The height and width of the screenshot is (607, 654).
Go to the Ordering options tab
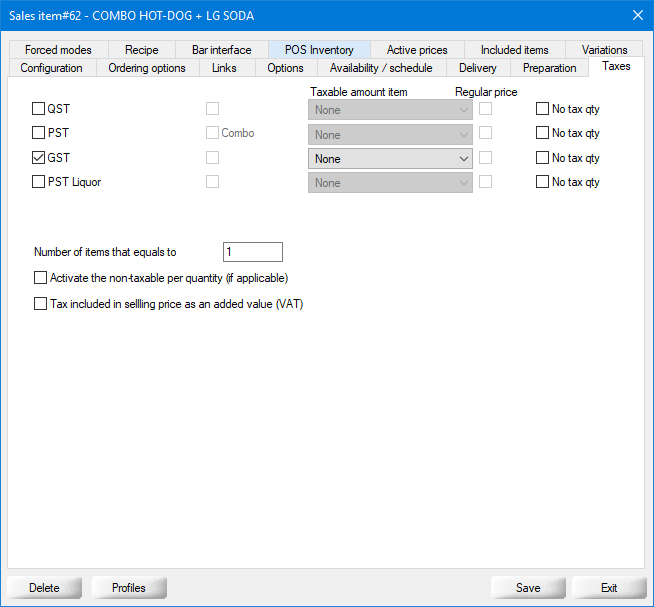tap(147, 68)
